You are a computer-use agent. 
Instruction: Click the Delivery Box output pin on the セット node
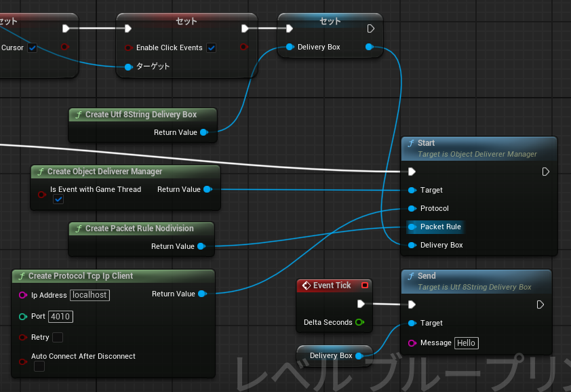pyautogui.click(x=369, y=47)
